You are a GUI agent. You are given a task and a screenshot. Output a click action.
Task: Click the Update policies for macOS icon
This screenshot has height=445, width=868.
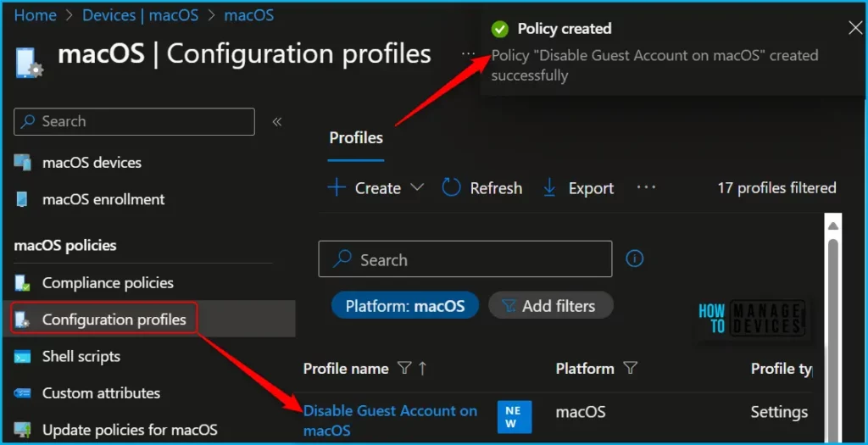click(22, 430)
